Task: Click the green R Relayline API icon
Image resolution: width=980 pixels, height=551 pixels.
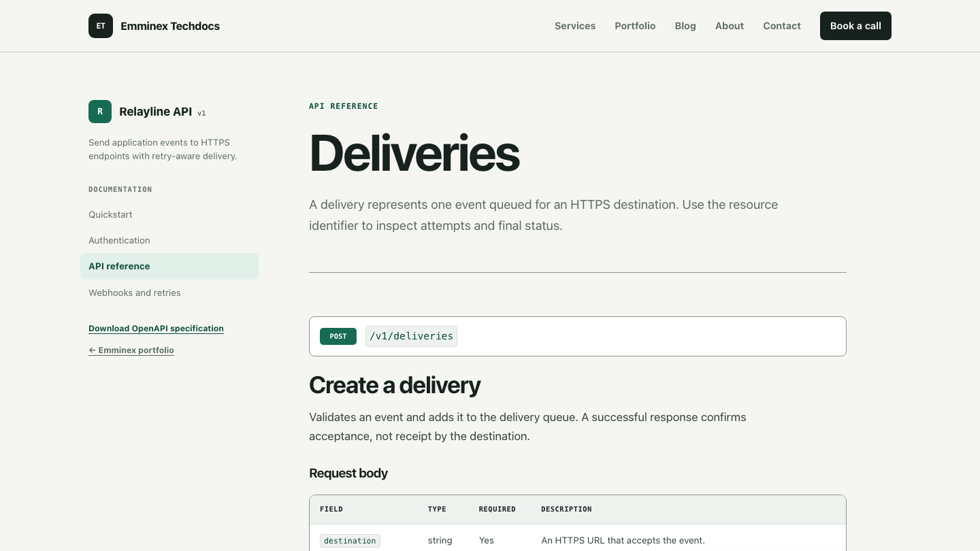Action: coord(100,112)
